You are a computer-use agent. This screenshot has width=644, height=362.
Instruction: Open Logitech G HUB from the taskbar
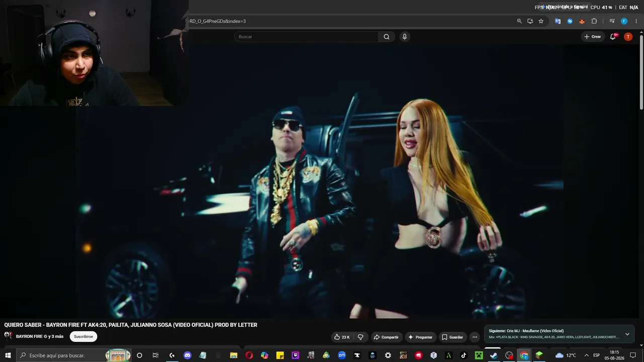pos(172,355)
